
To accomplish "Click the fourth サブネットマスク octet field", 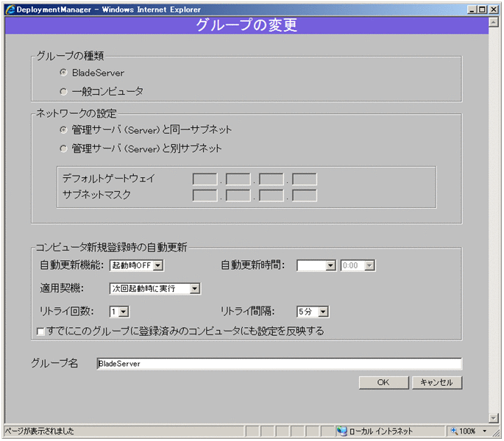I will (x=305, y=196).
